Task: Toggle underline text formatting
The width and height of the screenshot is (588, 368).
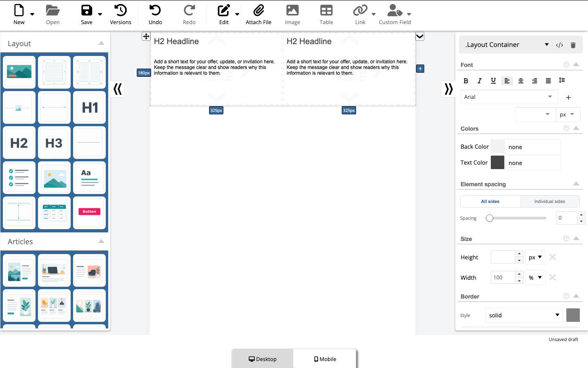Action: (493, 81)
